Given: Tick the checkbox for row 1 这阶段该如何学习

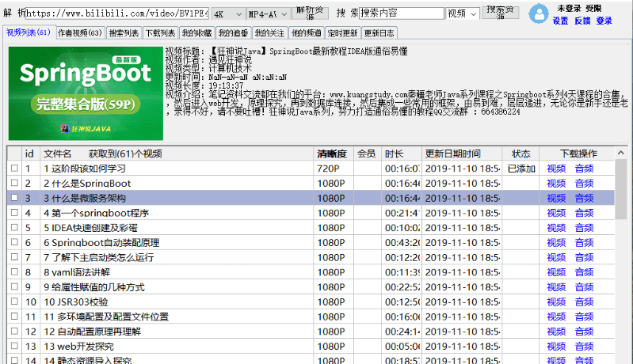Looking at the screenshot, I should pyautogui.click(x=14, y=168).
